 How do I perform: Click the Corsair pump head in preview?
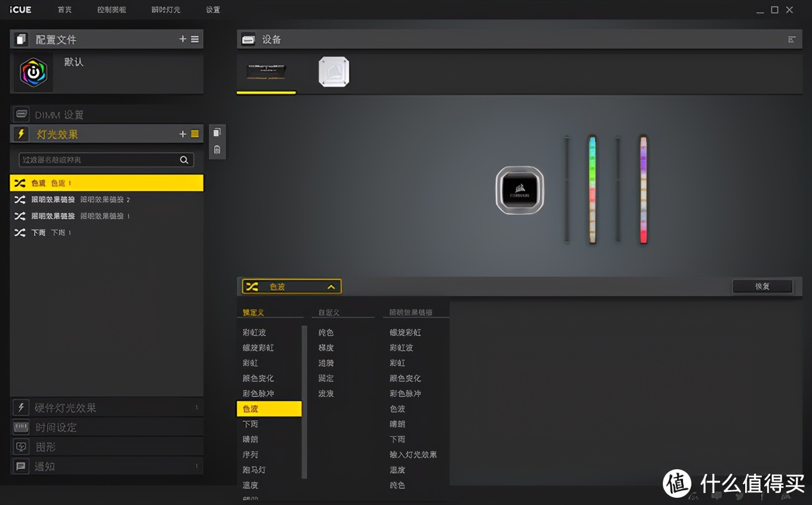[519, 190]
